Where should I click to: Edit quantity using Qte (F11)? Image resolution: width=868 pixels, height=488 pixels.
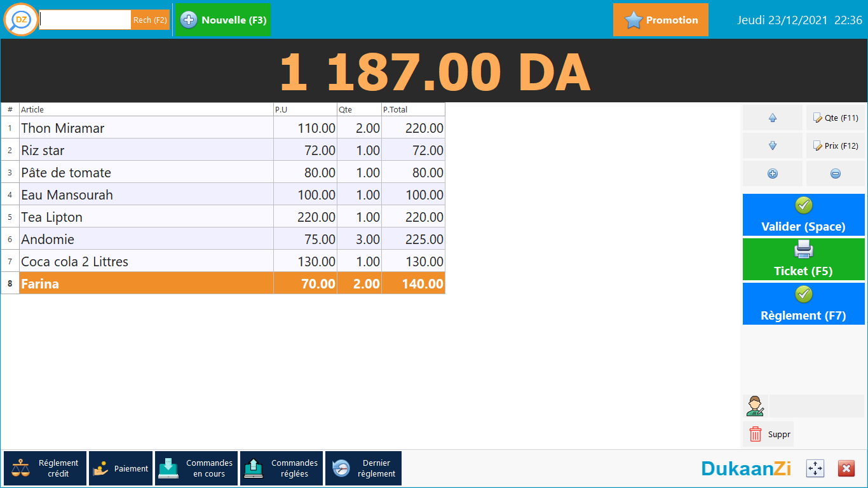tap(835, 118)
